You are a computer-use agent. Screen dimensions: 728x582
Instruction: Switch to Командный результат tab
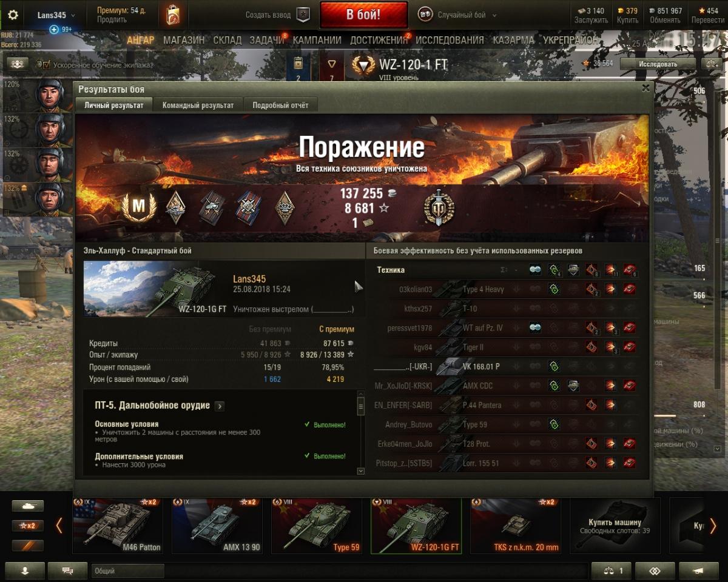[198, 105]
